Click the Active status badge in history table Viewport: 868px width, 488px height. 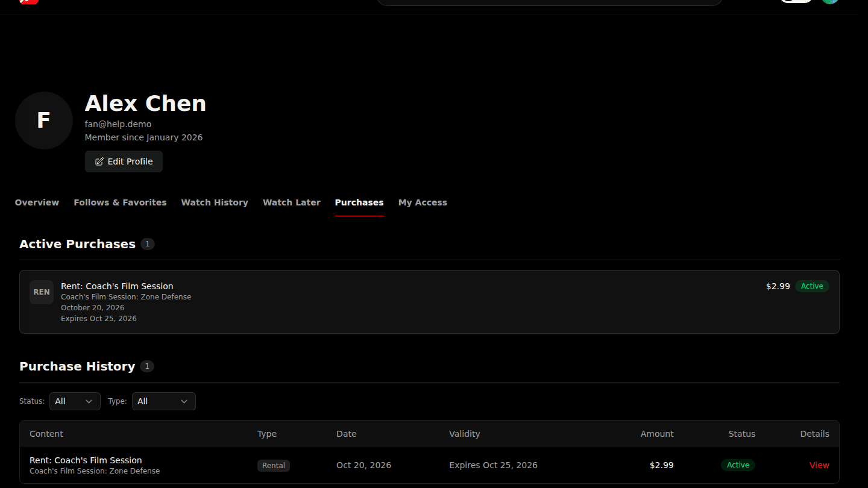[738, 465]
